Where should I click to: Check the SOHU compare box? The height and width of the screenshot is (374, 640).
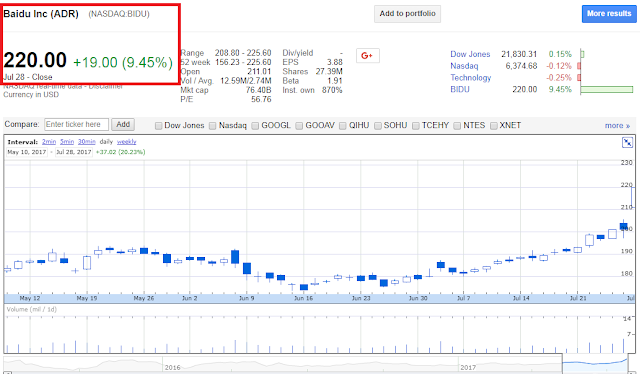pos(378,126)
